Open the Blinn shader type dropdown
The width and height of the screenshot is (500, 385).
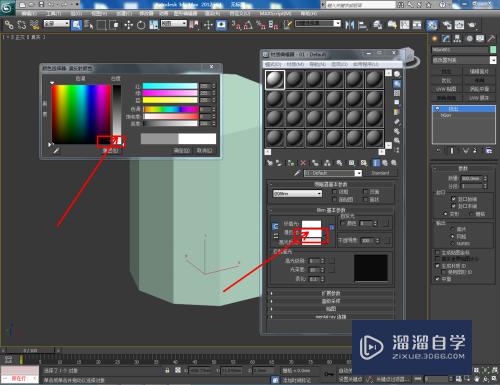click(x=297, y=193)
